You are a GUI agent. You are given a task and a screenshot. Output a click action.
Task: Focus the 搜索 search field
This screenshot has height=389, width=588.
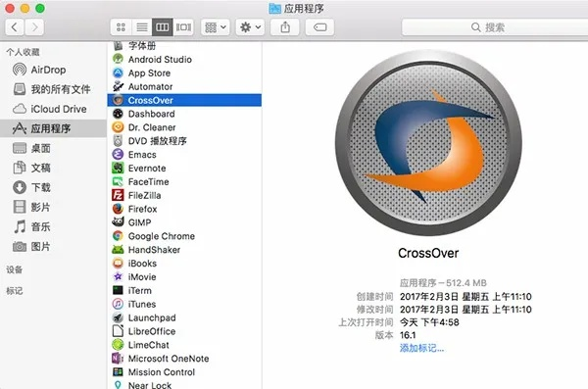point(495,27)
